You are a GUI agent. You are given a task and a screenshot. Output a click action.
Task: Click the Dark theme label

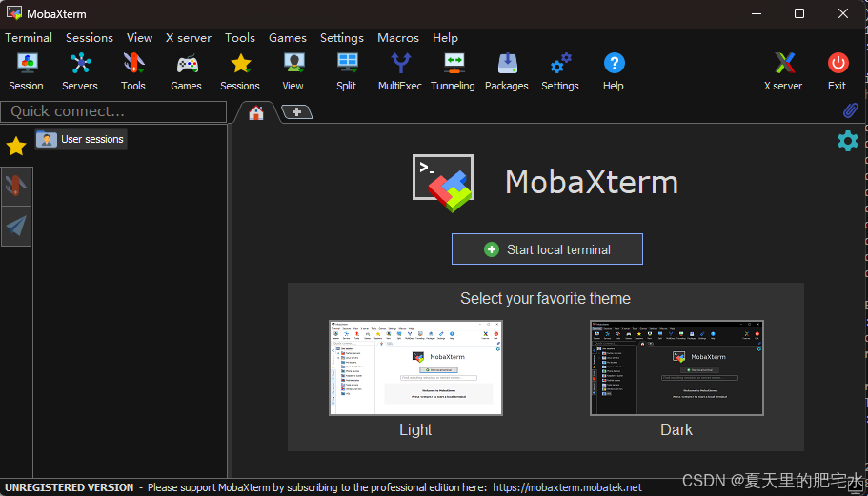[676, 429]
